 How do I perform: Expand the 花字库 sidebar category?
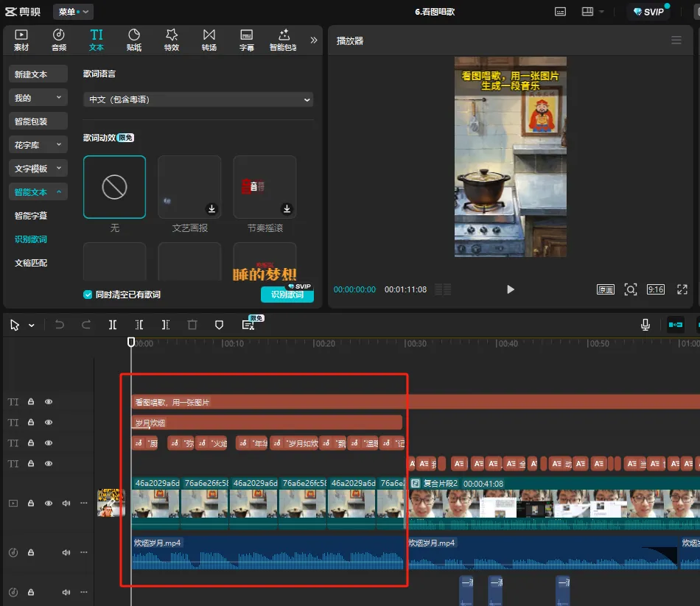[38, 144]
